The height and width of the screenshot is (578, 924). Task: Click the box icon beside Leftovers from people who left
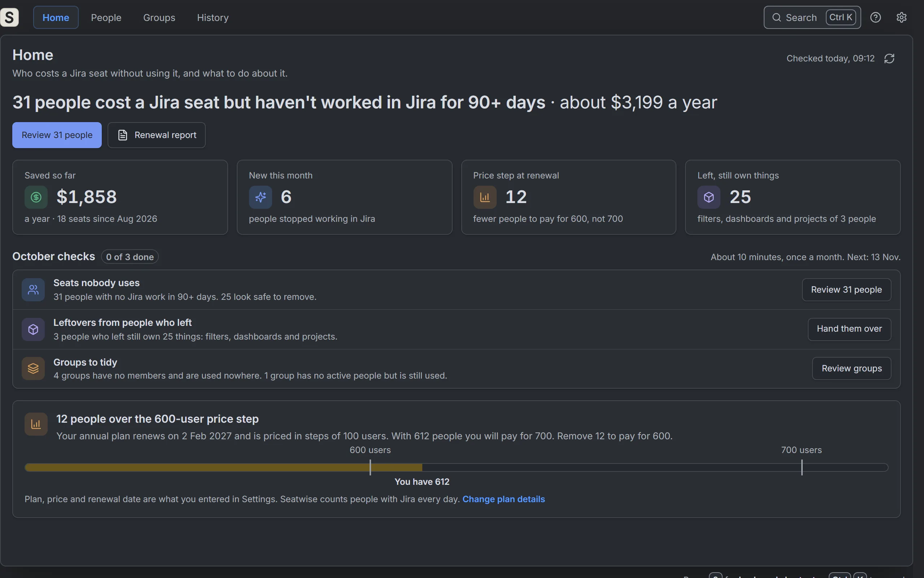coord(33,329)
